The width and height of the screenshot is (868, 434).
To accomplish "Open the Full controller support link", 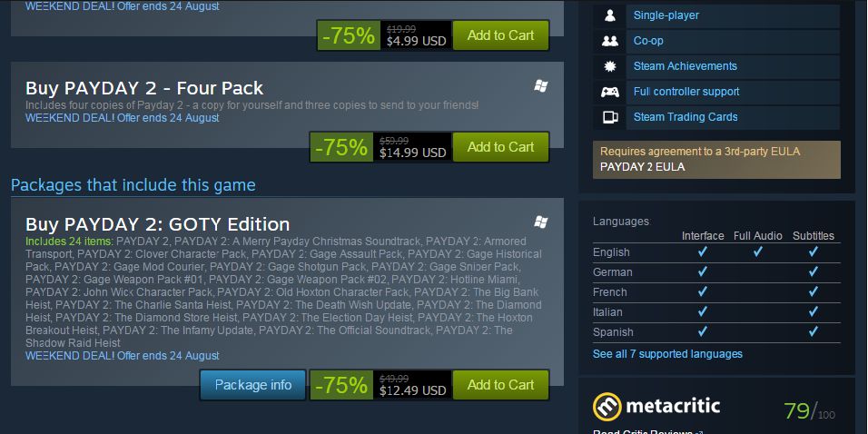I will [686, 92].
